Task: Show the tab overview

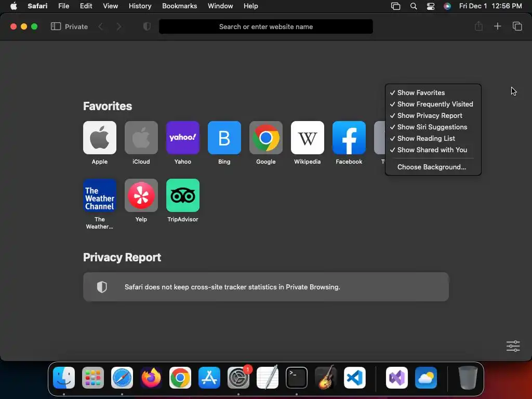Action: (x=517, y=26)
